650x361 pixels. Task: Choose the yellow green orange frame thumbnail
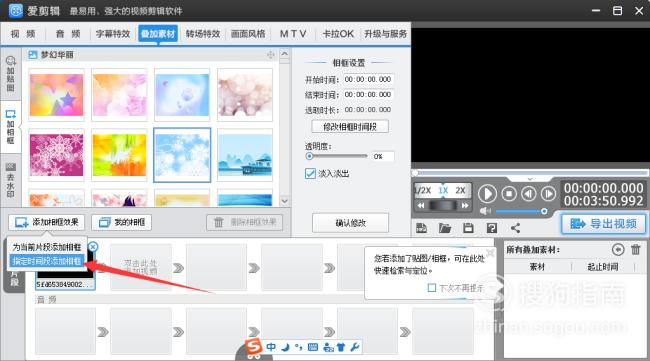coord(119,155)
